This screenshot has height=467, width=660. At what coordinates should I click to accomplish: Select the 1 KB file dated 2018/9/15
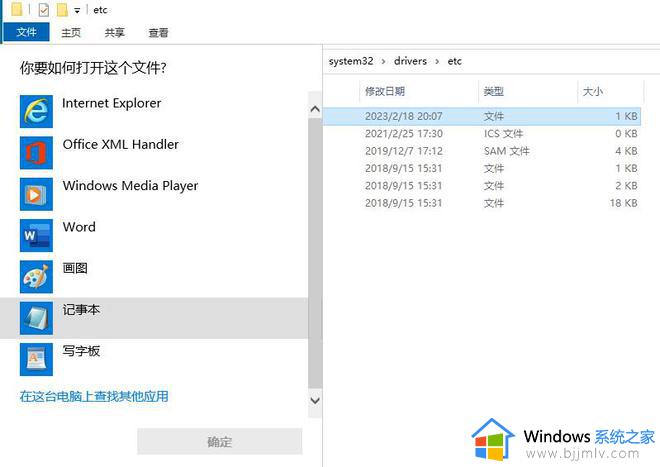[482, 168]
